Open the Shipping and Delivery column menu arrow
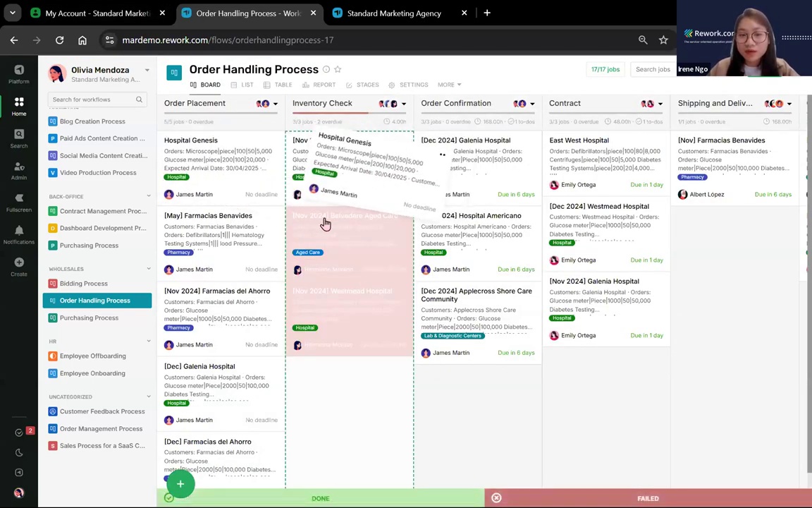Image resolution: width=812 pixels, height=508 pixels. pyautogui.click(x=789, y=104)
